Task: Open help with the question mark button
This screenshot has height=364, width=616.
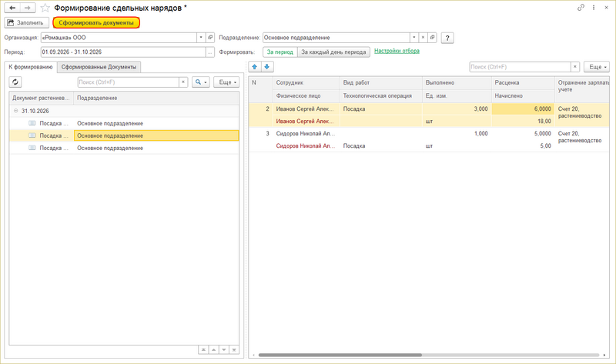Action: pyautogui.click(x=447, y=38)
